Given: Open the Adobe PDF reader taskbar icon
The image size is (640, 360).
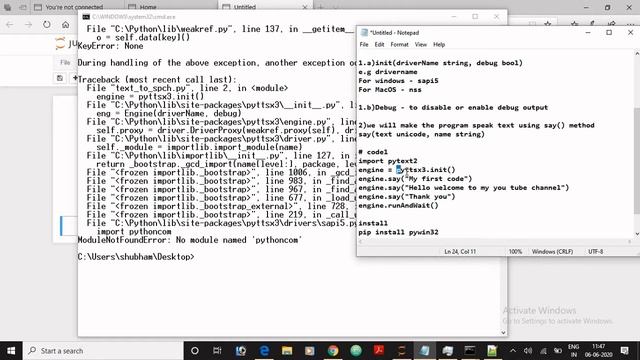Looking at the screenshot, I should point(379,351).
